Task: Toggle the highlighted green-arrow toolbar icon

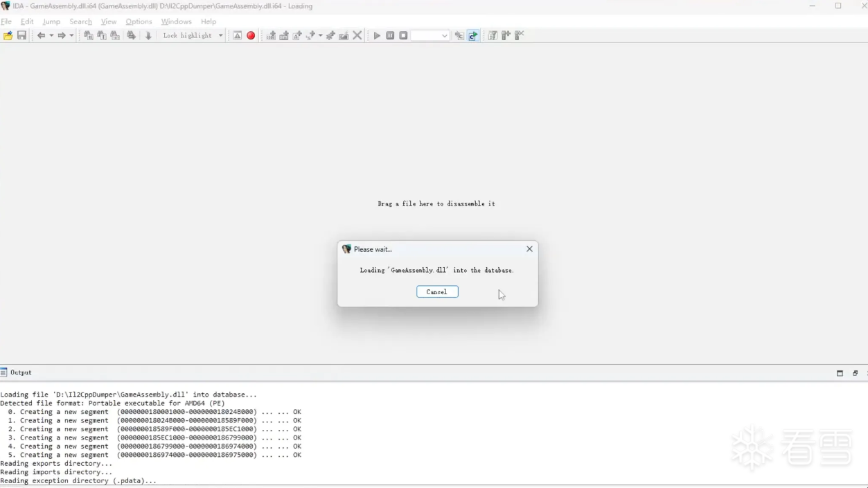Action: tap(473, 35)
